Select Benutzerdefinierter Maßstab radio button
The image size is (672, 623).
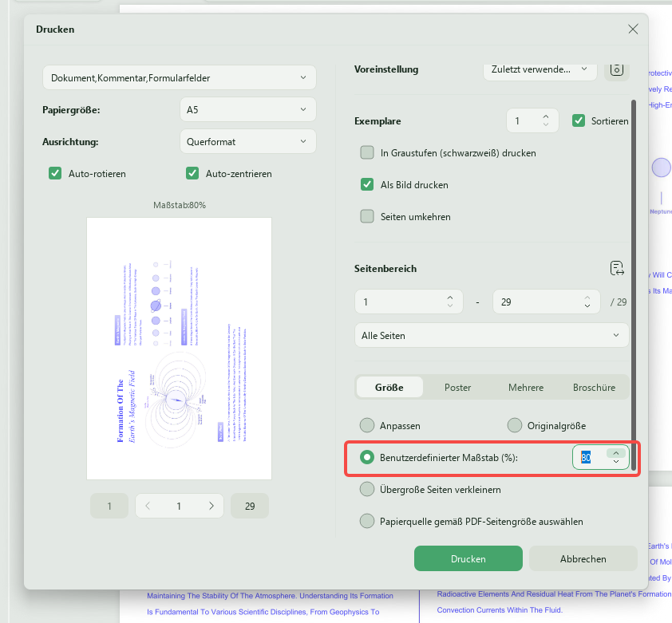(x=367, y=458)
